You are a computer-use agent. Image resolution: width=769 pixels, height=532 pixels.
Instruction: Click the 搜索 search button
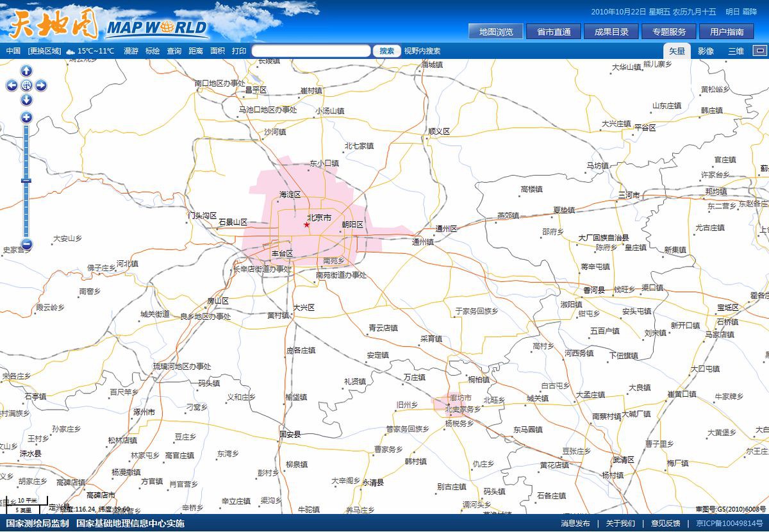387,51
